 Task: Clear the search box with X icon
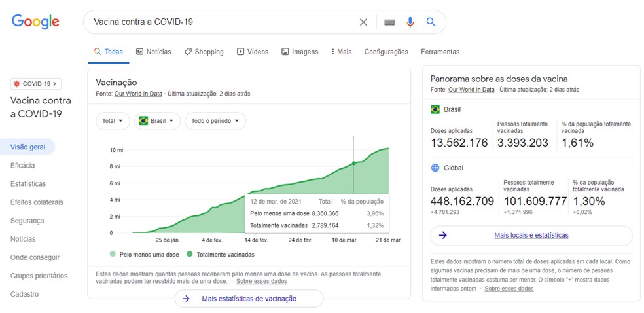coord(363,22)
